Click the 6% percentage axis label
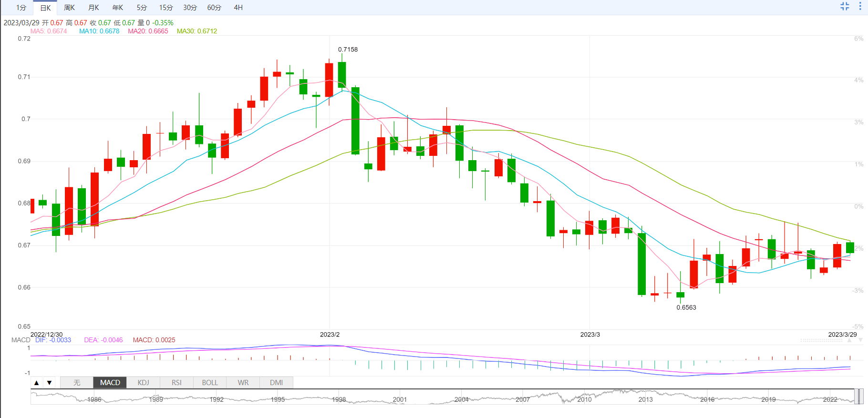 pyautogui.click(x=858, y=39)
